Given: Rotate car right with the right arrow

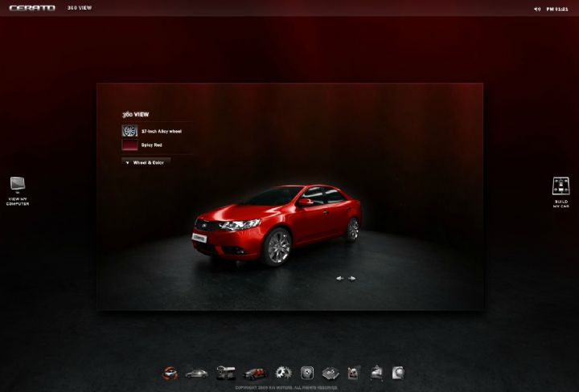Looking at the screenshot, I should tap(352, 279).
